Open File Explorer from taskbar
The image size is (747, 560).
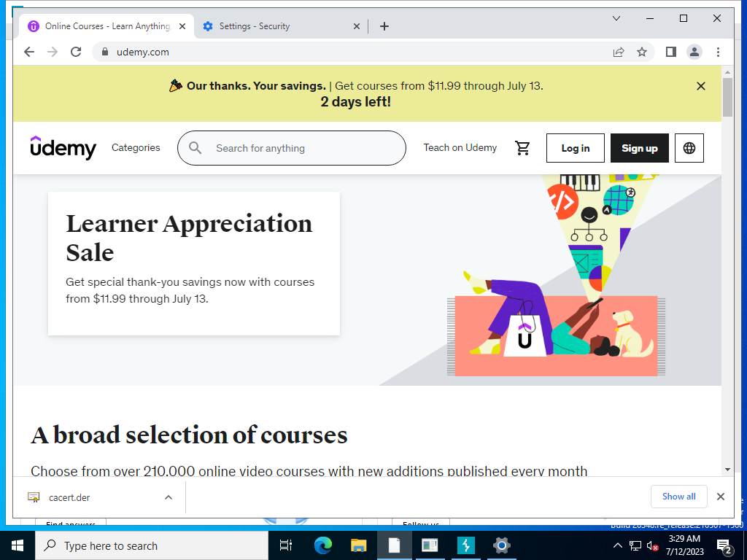tap(358, 545)
